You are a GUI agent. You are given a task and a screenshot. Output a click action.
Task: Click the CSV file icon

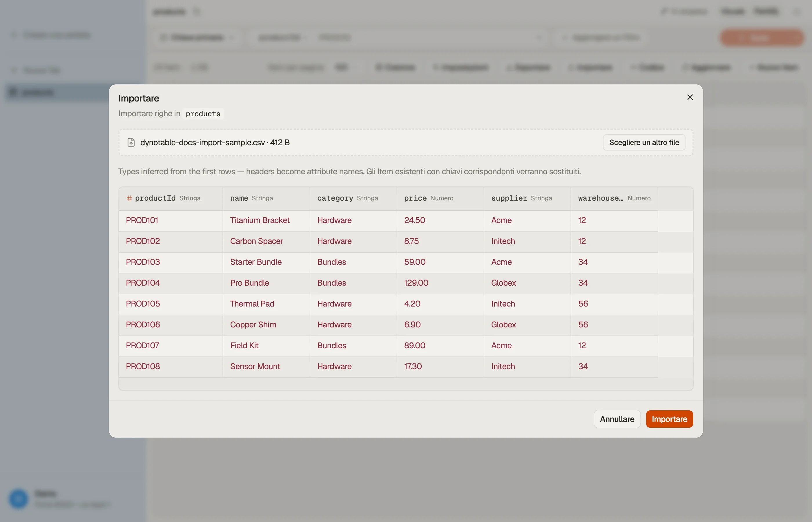(x=131, y=142)
